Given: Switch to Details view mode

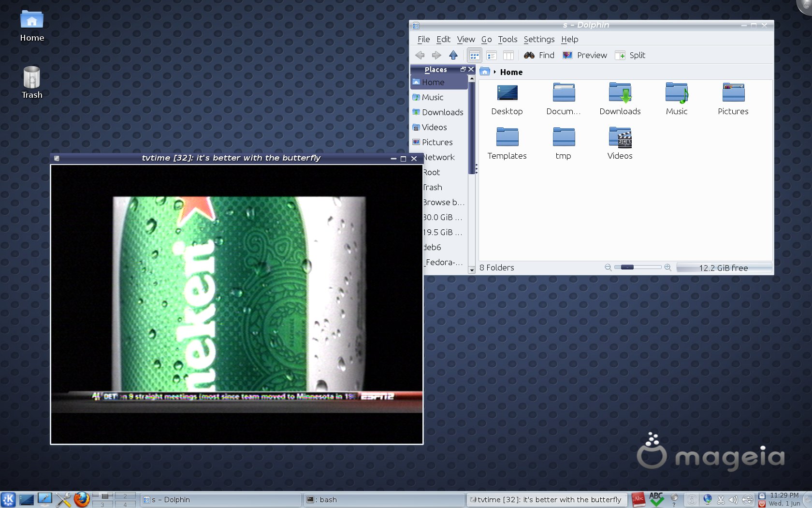Looking at the screenshot, I should 492,55.
